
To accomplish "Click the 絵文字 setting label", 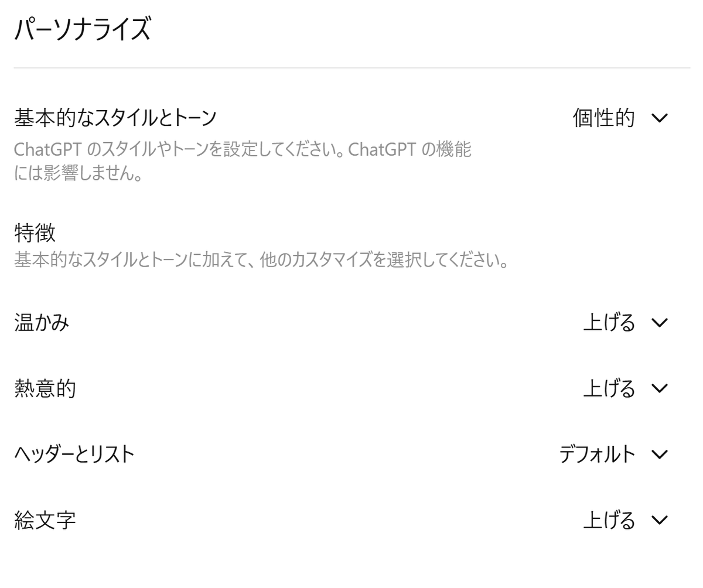I will point(45,520).
